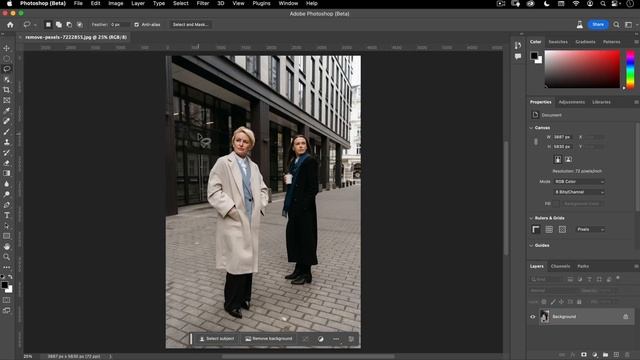Image resolution: width=640 pixels, height=360 pixels.
Task: Collapse the Canvas section
Action: tap(531, 128)
